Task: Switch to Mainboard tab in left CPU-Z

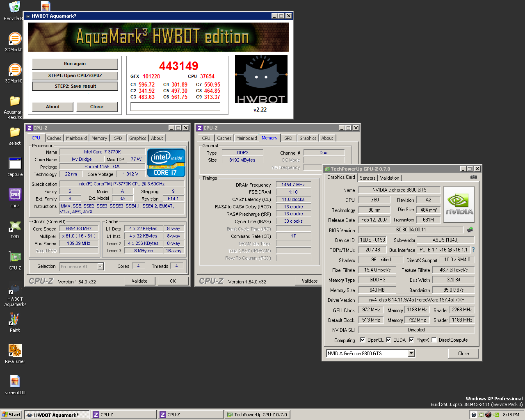Action: point(76,138)
